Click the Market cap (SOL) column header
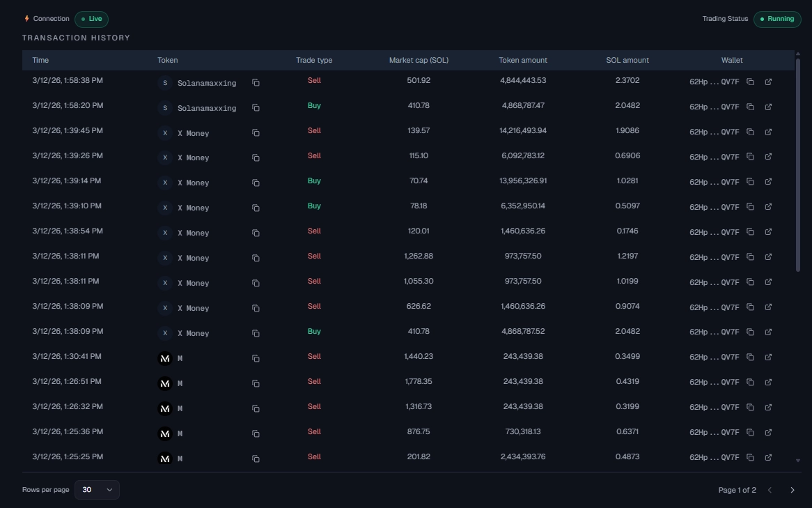 (x=419, y=60)
